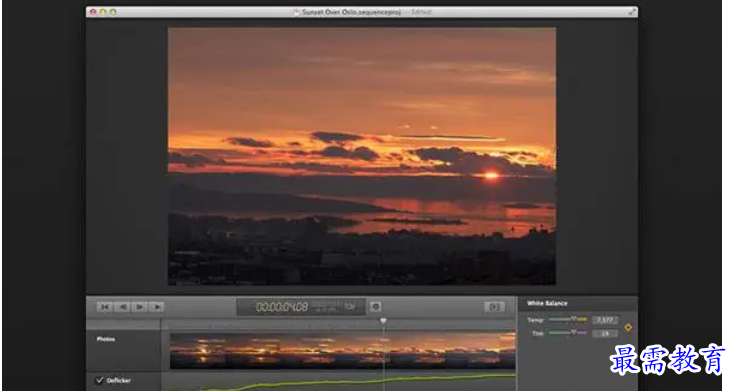Click the Tint slider handle
Viewport: 734px width, 391px height.
point(574,332)
